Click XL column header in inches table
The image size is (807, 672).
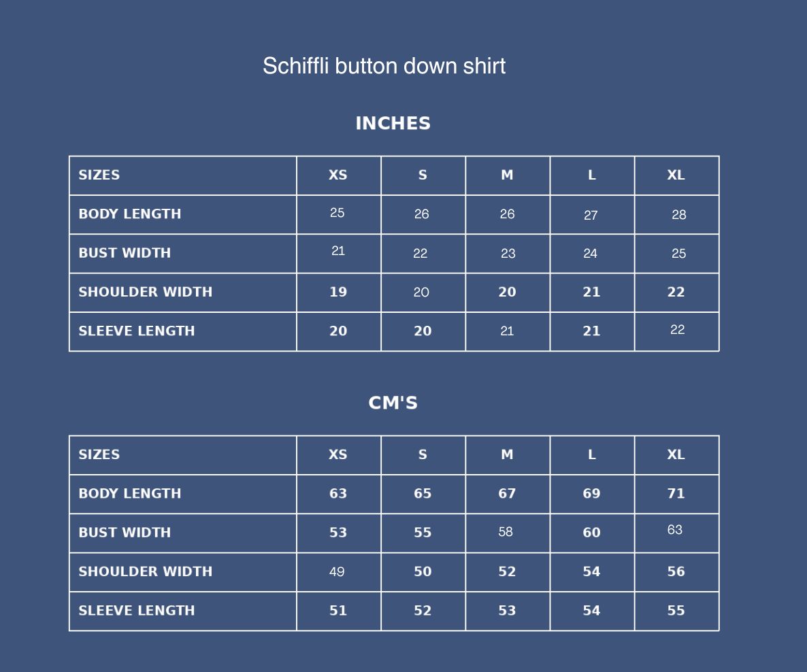point(676,175)
